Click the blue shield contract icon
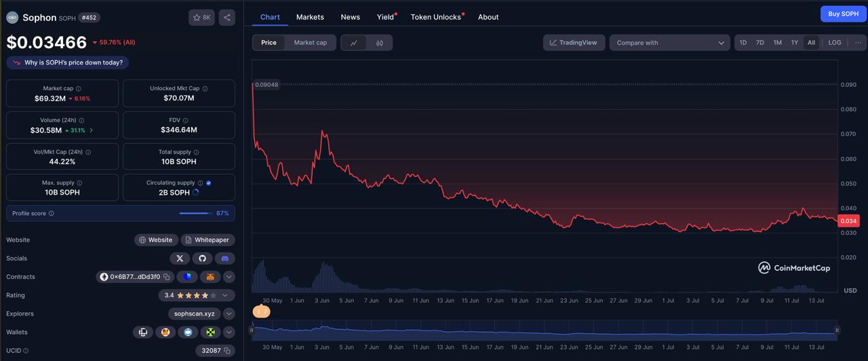The height and width of the screenshot is (361, 868). [x=187, y=277]
